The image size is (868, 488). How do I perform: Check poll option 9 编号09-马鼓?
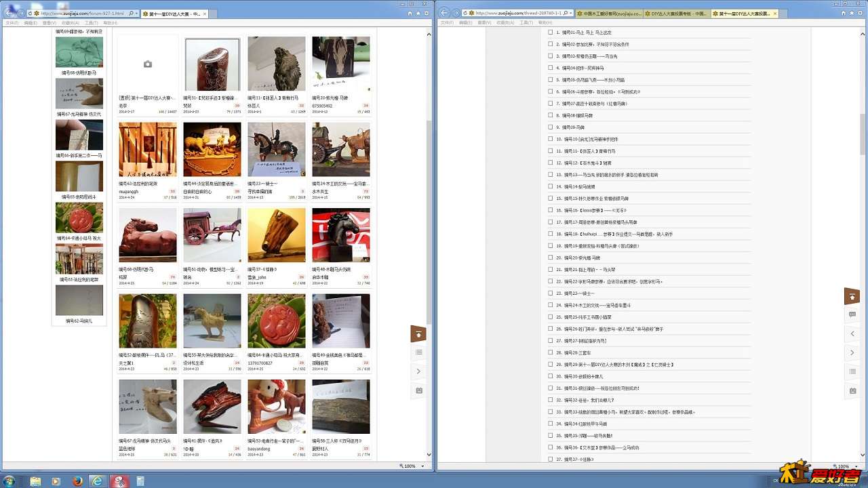point(551,127)
